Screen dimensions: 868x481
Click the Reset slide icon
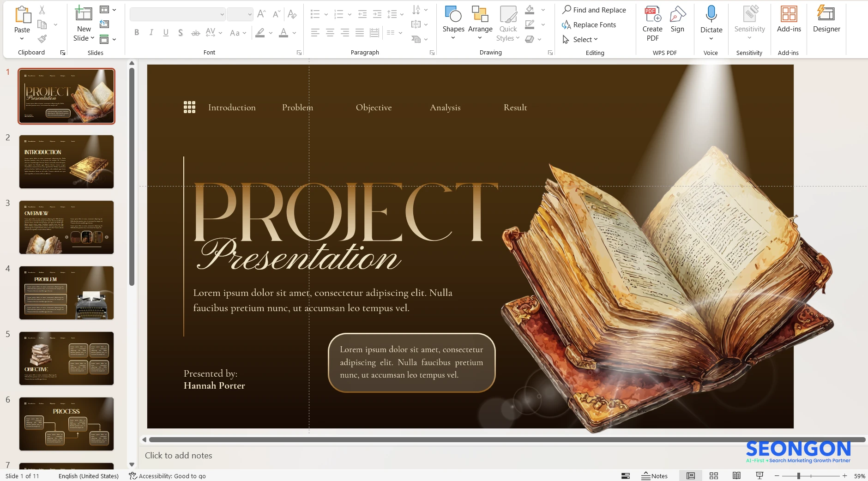pyautogui.click(x=104, y=24)
